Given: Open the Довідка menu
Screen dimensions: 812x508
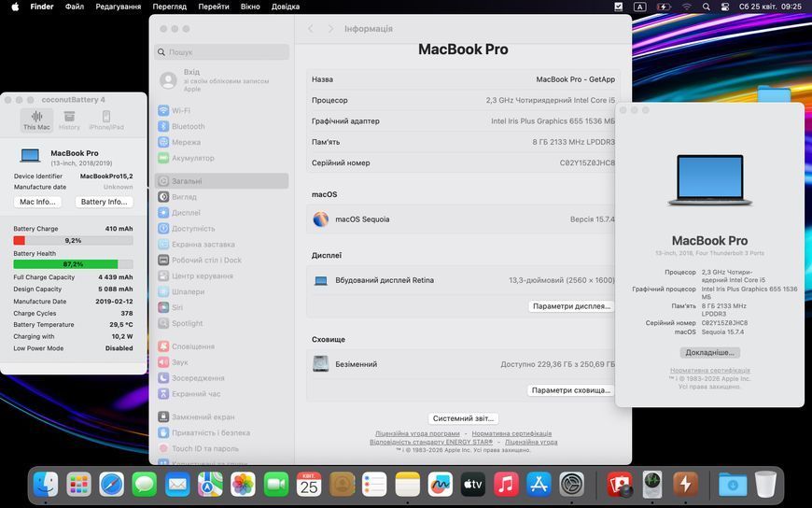Looking at the screenshot, I should point(286,7).
